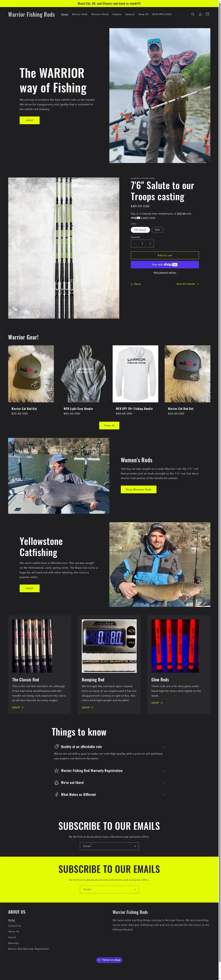Open the WFR Light Grey Hoodie thumbnail
This screenshot has width=221, height=980.
(83, 374)
